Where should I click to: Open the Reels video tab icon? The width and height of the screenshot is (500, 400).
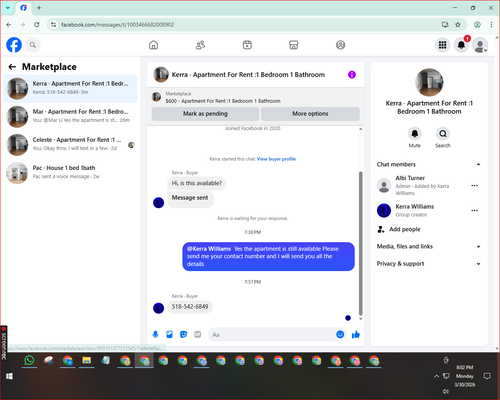(247, 45)
